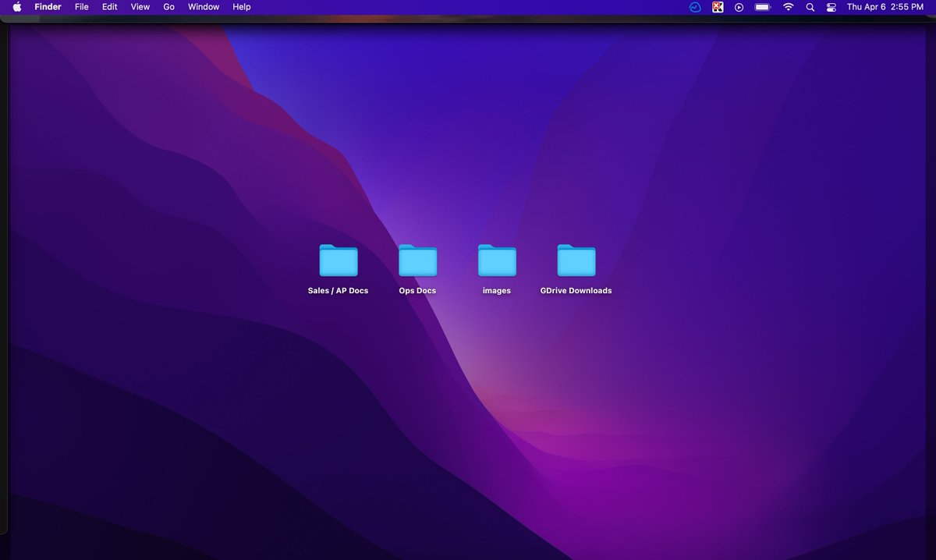Open the Apple menu

point(17,7)
